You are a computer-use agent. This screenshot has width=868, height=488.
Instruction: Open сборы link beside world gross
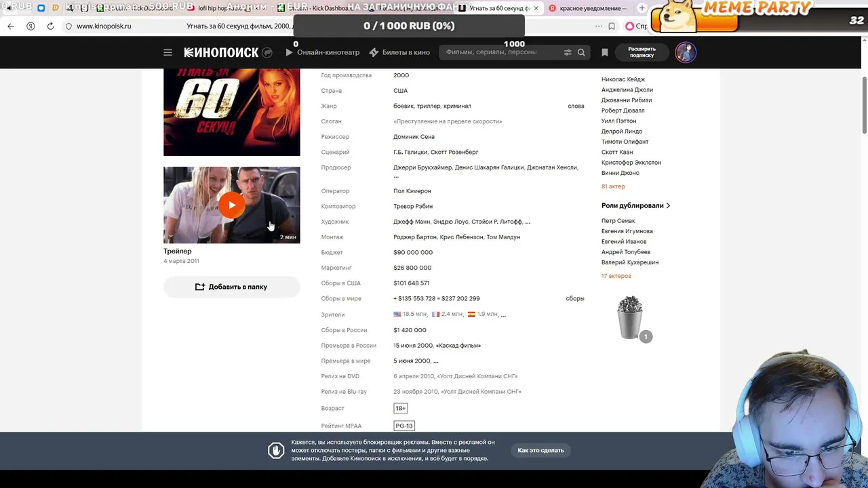[575, 298]
